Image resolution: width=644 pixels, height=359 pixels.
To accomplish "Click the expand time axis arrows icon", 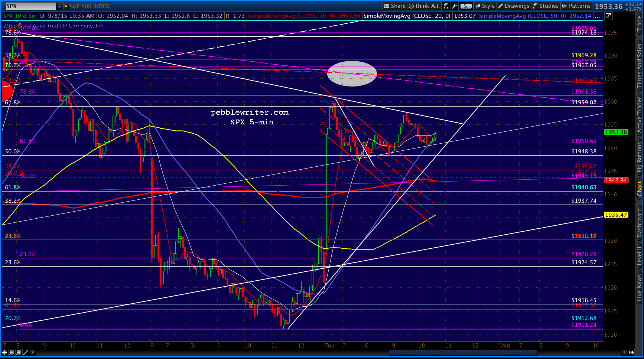I will 631,352.
